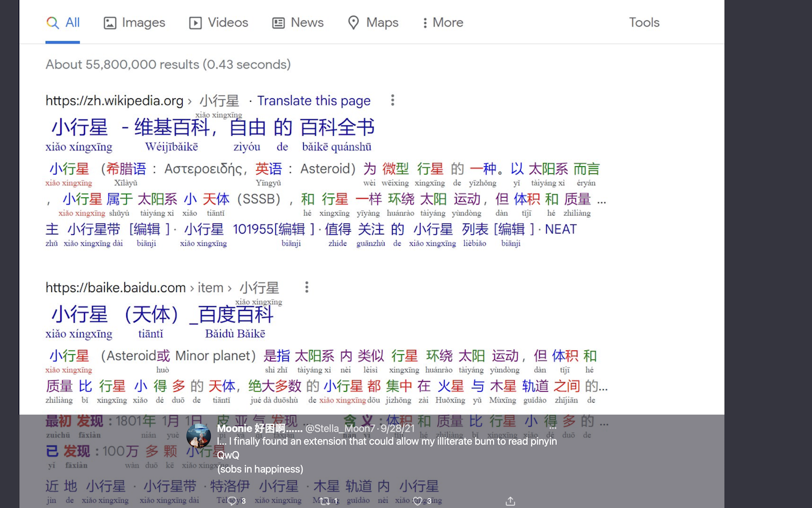The image size is (812, 508).
Task: Open the three-dot menu next to the Baidu result
Action: (306, 287)
